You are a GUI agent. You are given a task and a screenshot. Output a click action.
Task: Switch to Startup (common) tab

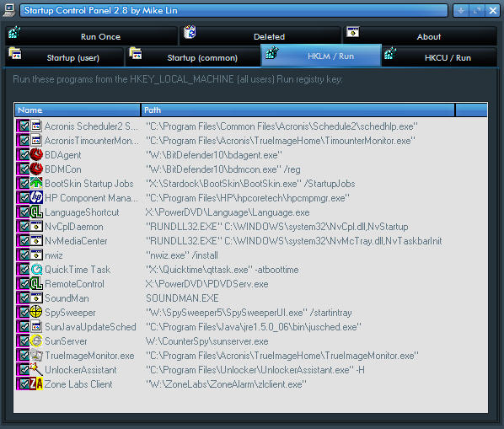click(x=193, y=57)
